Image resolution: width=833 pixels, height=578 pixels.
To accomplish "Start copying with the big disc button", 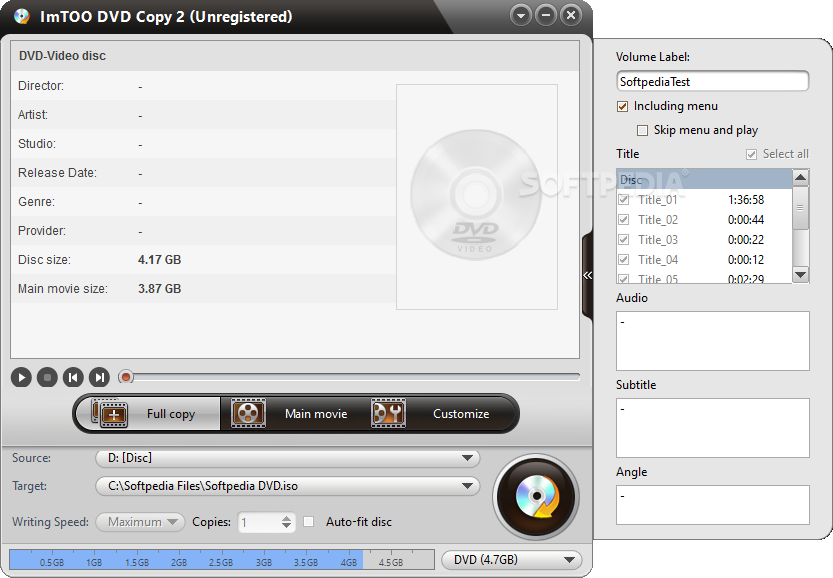I will point(536,497).
